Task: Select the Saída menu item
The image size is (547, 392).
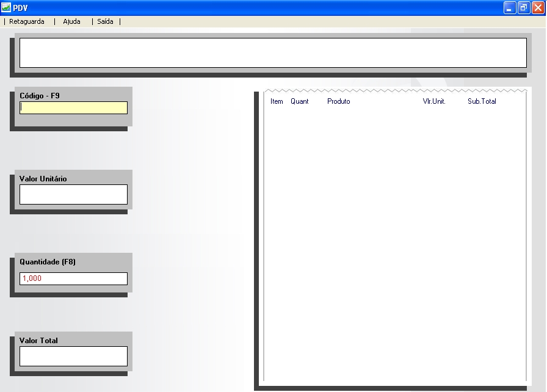Action: click(106, 21)
